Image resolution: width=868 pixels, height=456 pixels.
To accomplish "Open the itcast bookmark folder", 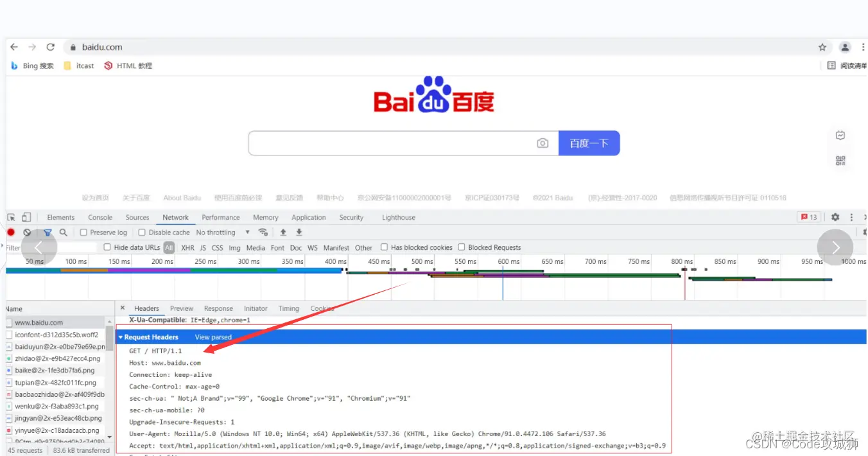I will click(79, 66).
